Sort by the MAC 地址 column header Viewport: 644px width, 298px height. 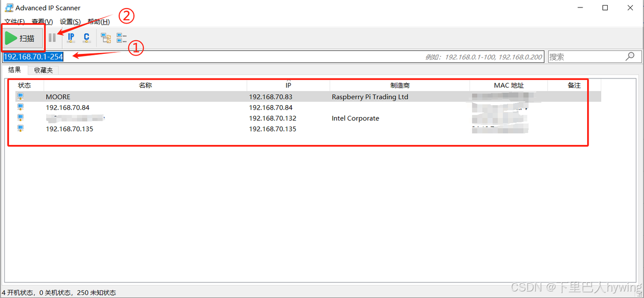pyautogui.click(x=509, y=86)
